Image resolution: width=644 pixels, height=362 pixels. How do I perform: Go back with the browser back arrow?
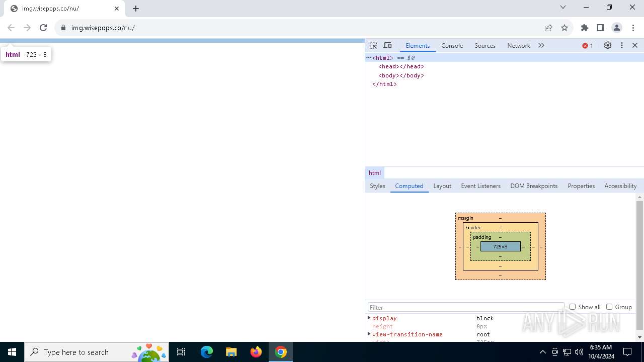coord(11,28)
